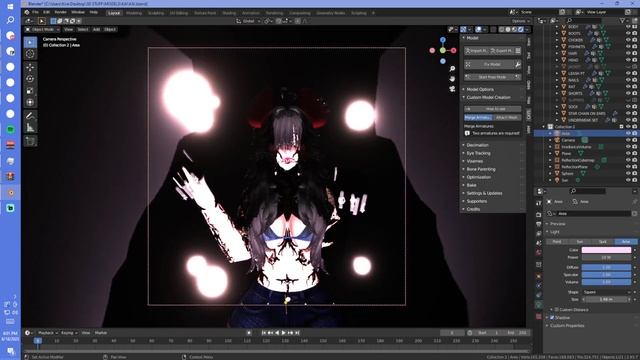640x360 pixels.
Task: Open the Render properties tab icon
Action: tap(539, 214)
